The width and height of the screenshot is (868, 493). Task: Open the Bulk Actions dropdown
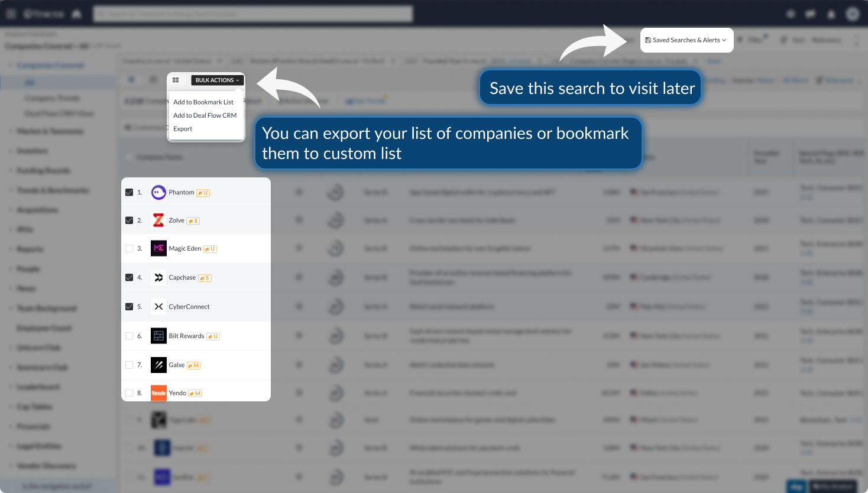[x=217, y=80]
